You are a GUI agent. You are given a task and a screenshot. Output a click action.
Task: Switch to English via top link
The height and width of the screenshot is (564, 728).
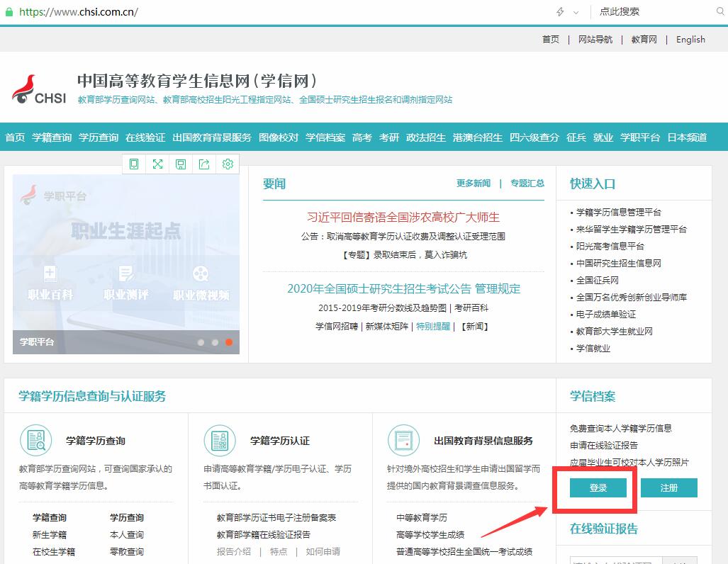click(x=690, y=40)
